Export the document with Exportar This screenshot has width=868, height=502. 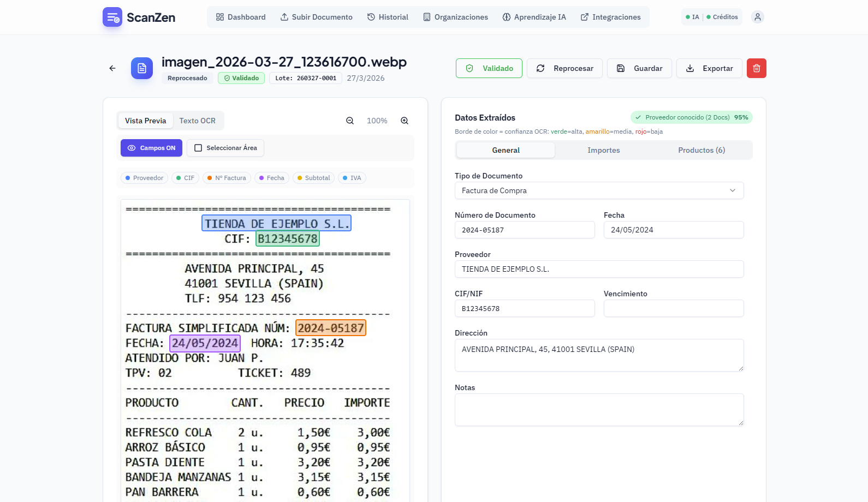(x=709, y=68)
